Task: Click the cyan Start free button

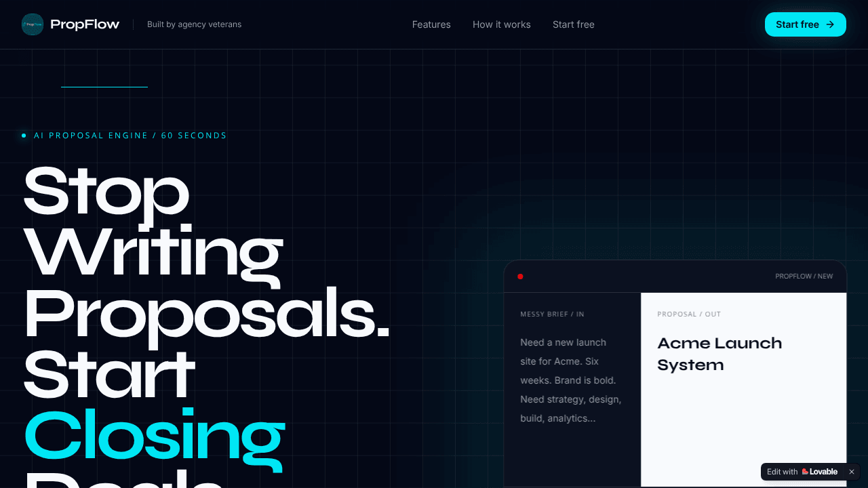Action: click(x=806, y=24)
